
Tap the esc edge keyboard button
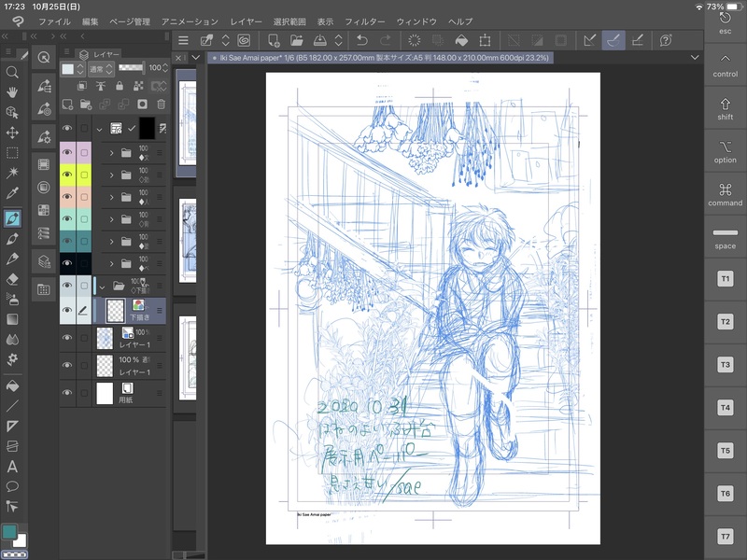click(x=726, y=24)
